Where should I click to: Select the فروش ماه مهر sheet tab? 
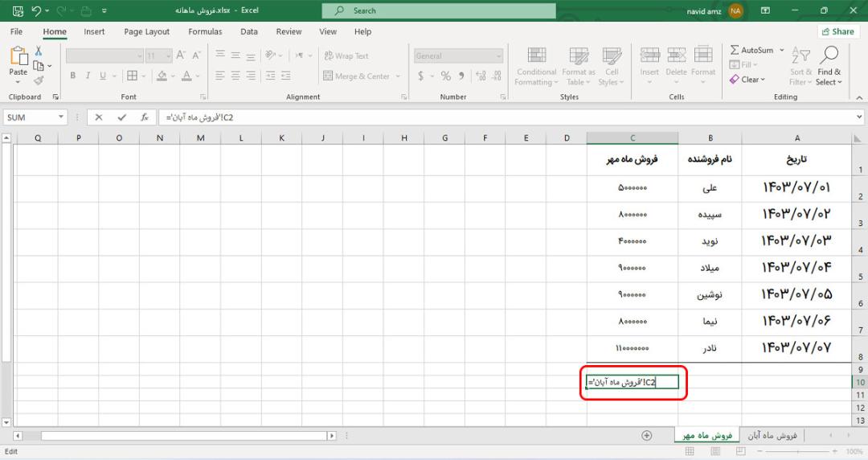pos(707,436)
